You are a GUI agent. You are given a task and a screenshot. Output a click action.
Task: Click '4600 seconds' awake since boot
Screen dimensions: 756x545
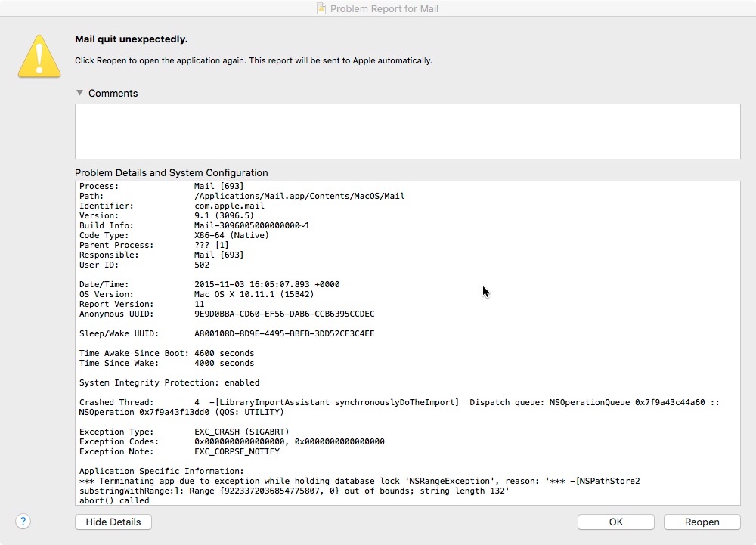pos(225,353)
